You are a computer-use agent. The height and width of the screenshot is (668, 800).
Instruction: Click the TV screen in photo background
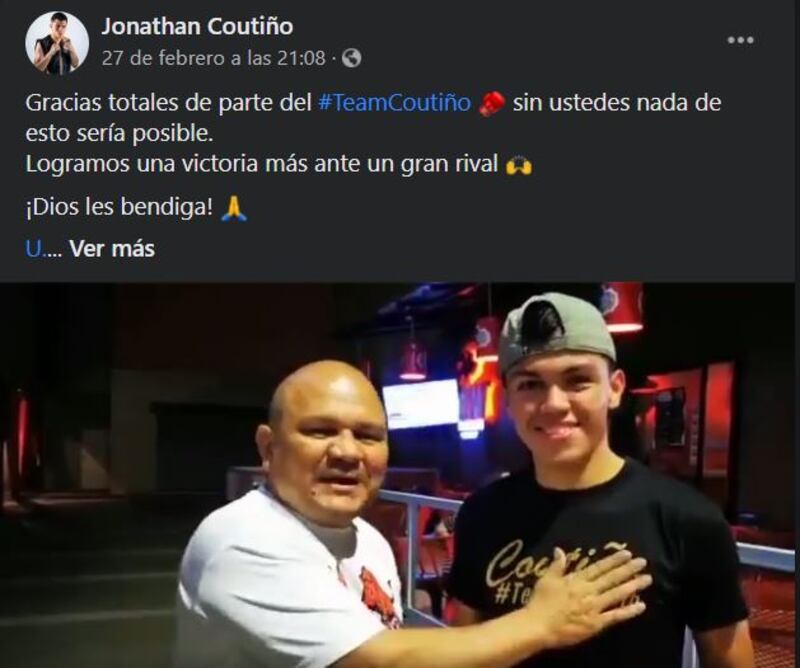point(421,405)
